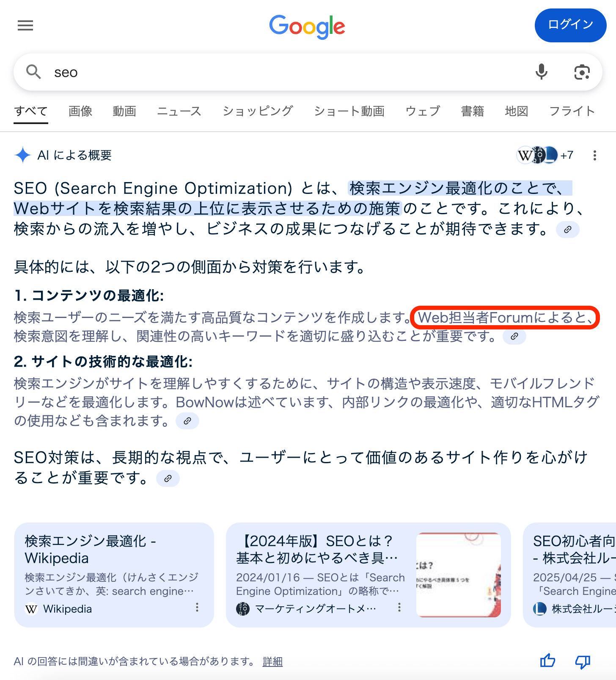Click the thumbs up feedback icon
616x680 pixels.
click(x=547, y=661)
